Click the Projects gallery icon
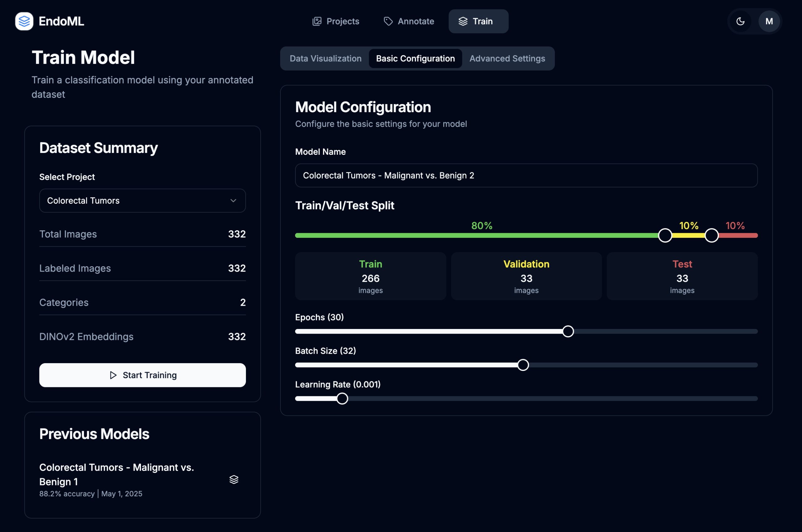The image size is (802, 532). coord(316,21)
